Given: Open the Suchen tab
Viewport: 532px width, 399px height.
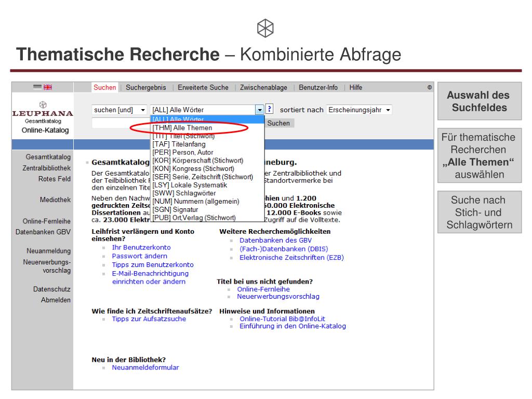Looking at the screenshot, I should coord(105,87).
